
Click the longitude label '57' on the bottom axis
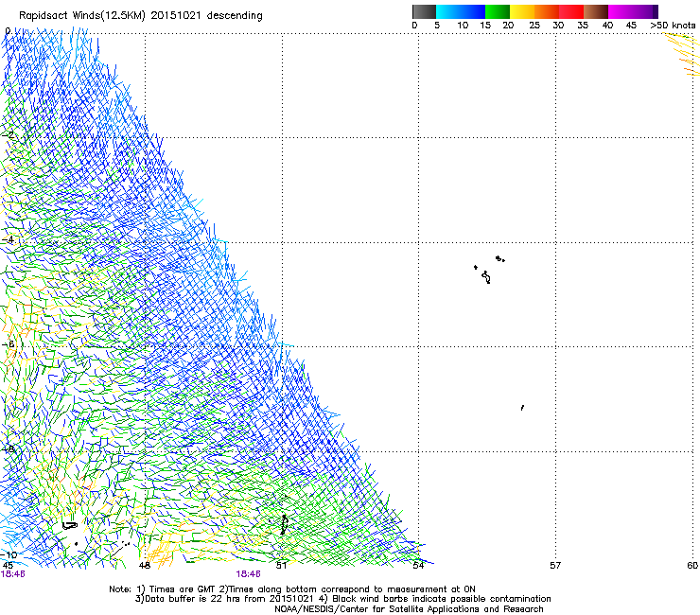(x=555, y=566)
